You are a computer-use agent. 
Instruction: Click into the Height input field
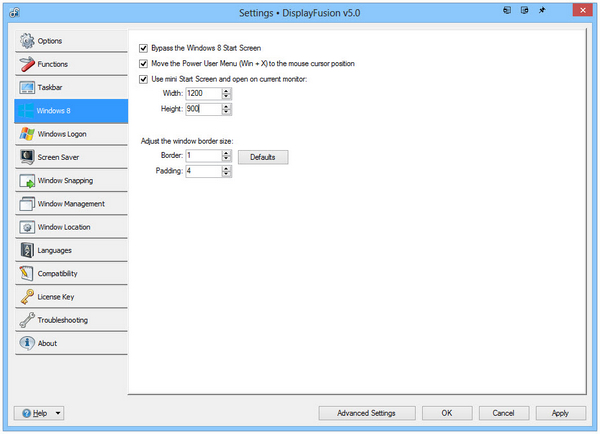pyautogui.click(x=204, y=109)
